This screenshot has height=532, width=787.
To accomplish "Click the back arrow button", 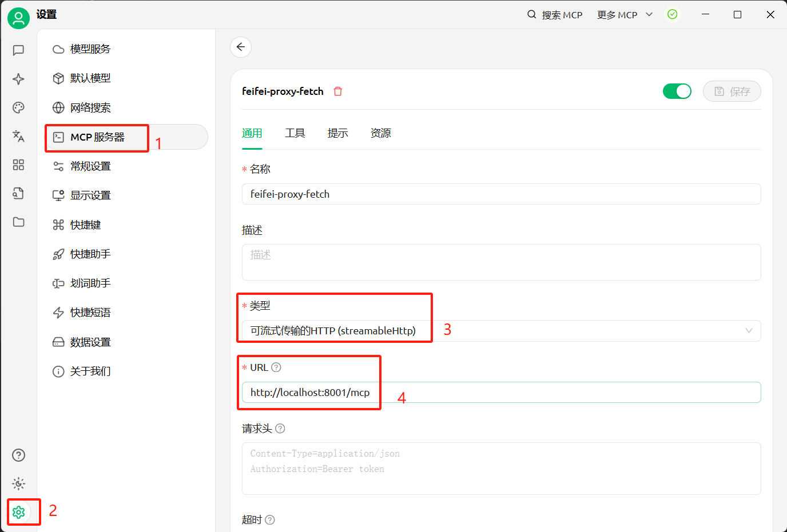I will coord(241,47).
